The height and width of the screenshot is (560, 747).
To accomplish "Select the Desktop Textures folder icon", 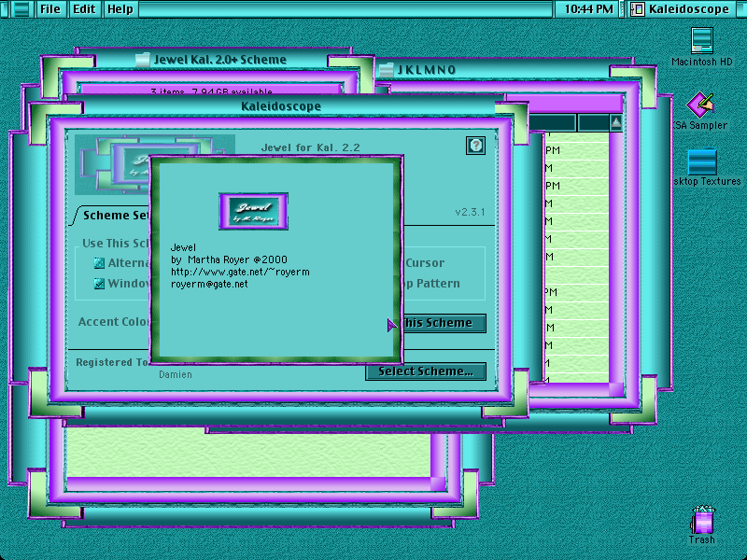I will click(702, 161).
